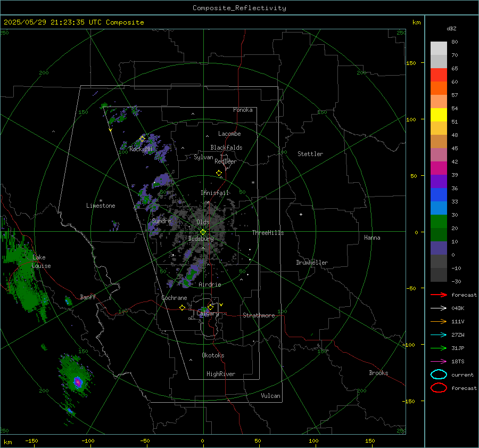The image size is (479, 448).
Task: Click the white asterisk above Limestone label
Action: [101, 201]
